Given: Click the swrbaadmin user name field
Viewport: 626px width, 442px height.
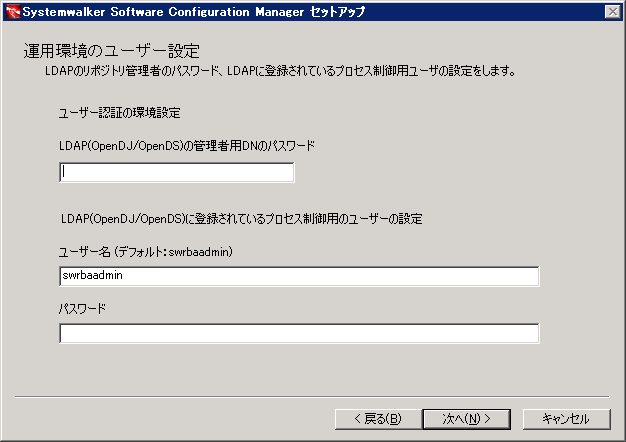Looking at the screenshot, I should pos(299,276).
